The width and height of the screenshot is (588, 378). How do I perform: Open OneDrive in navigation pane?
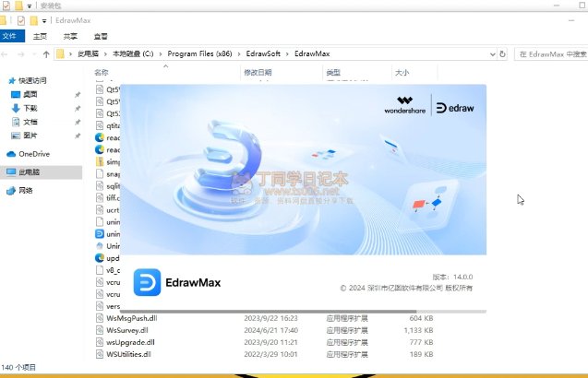(34, 154)
